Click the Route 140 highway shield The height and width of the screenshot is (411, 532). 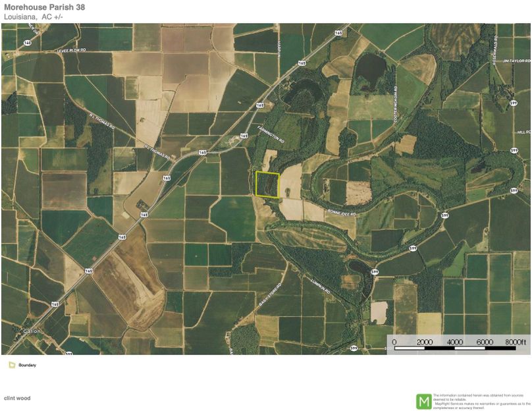click(27, 43)
